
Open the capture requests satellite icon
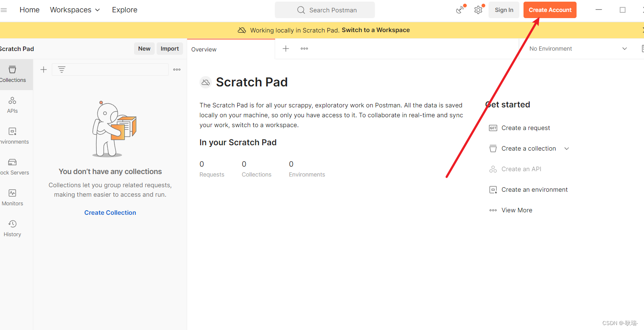click(461, 10)
